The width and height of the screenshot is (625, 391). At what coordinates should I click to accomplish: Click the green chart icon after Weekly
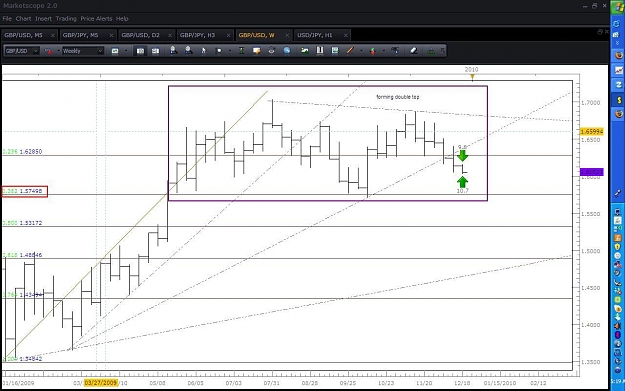(115, 51)
